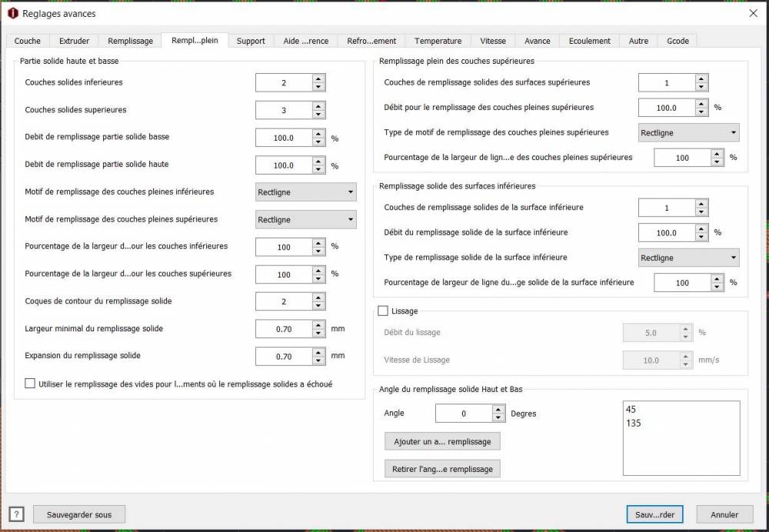Click the help question mark icon

coord(16,514)
